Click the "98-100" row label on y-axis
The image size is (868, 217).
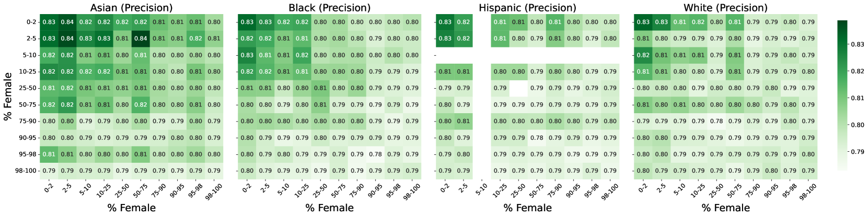click(x=26, y=171)
